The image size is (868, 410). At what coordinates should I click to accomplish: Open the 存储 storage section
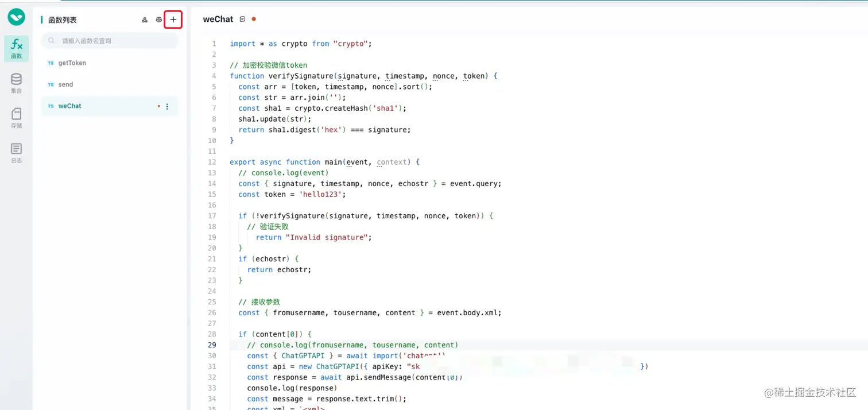tap(17, 118)
